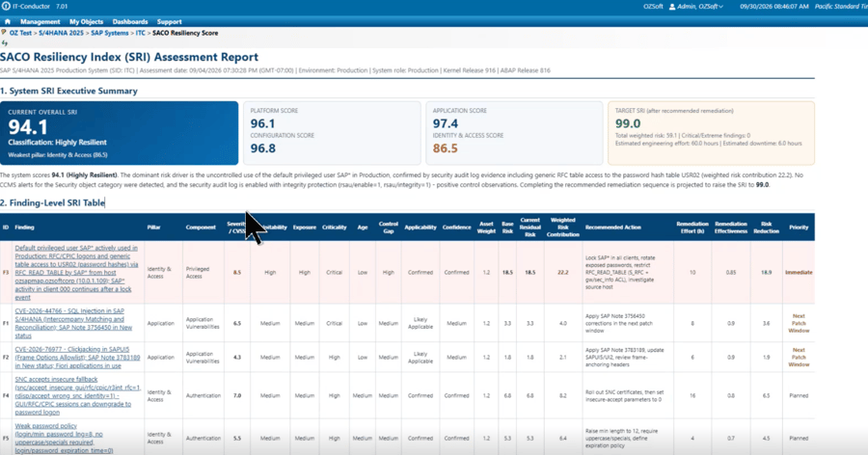Screen dimensions: 868x455
Task: Click the Current Overall SRI 94.1 card
Action: coord(119,133)
